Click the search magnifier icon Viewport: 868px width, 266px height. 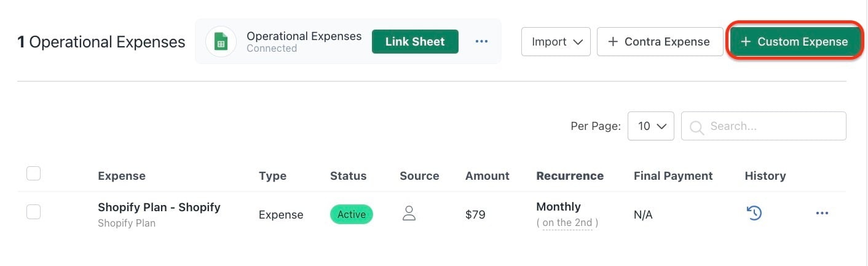(x=696, y=127)
